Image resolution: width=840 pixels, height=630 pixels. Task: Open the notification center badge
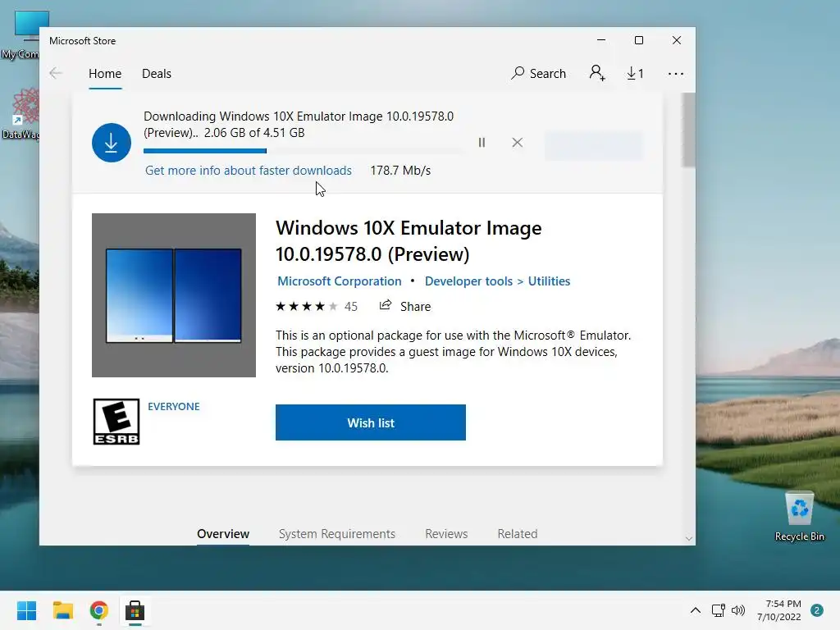point(817,610)
